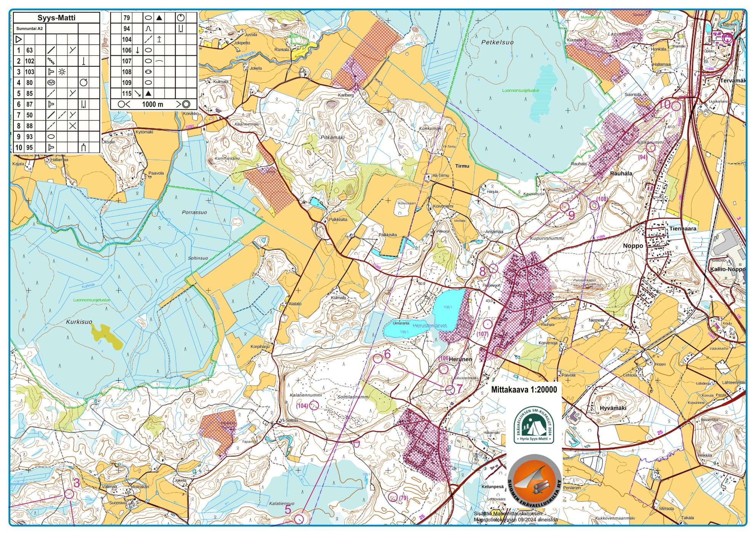Screen dimensions: 756x535
Task: Click the control circle beside number 5
Action: click(299, 519)
